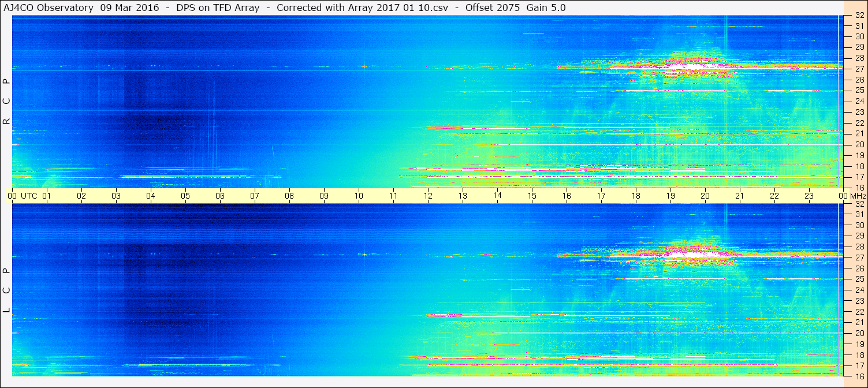Click 16 MHz on LCP frequency scale
The height and width of the screenshot is (388, 868).
[859, 376]
